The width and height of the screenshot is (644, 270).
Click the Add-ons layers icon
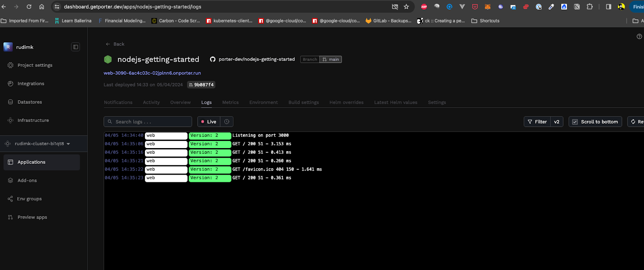click(x=10, y=181)
